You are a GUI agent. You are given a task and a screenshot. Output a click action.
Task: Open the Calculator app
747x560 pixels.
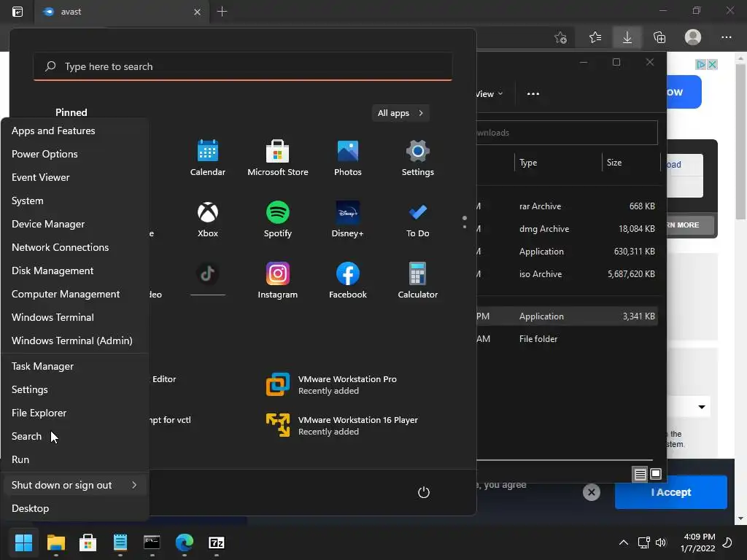click(417, 281)
